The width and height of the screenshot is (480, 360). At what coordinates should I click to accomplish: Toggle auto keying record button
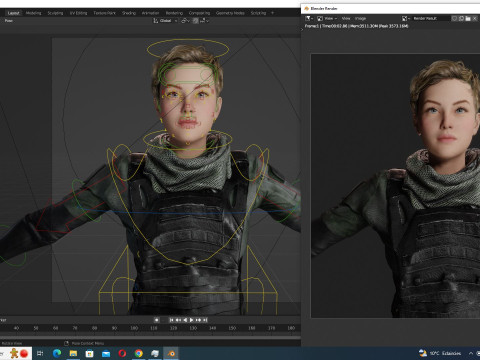tap(157, 320)
